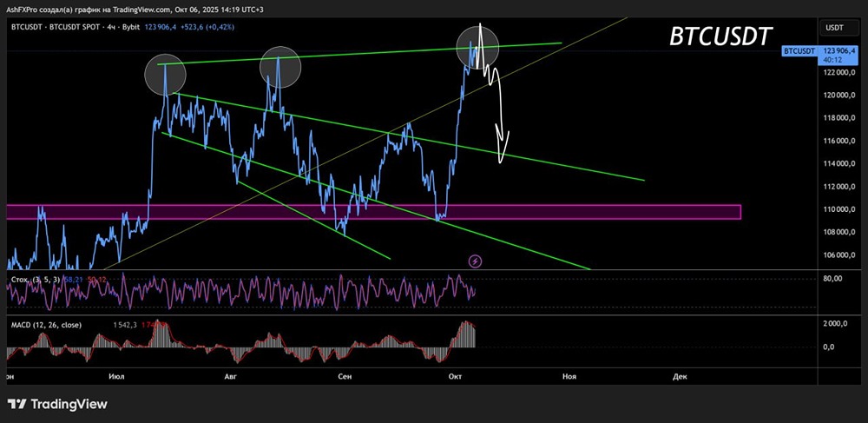Click the AshFXPro chart author header text
Image resolution: width=868 pixels, height=423 pixels.
[x=135, y=9]
